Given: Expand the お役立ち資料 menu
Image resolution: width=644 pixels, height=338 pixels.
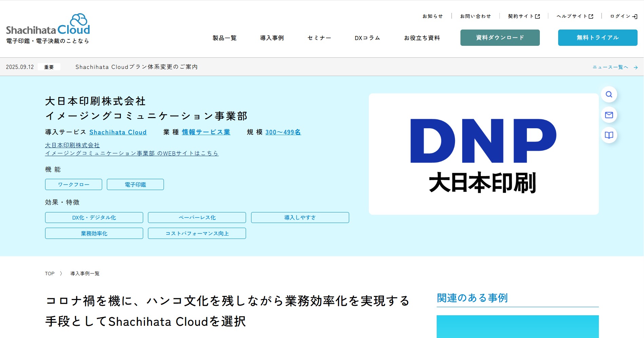Looking at the screenshot, I should coord(422,38).
